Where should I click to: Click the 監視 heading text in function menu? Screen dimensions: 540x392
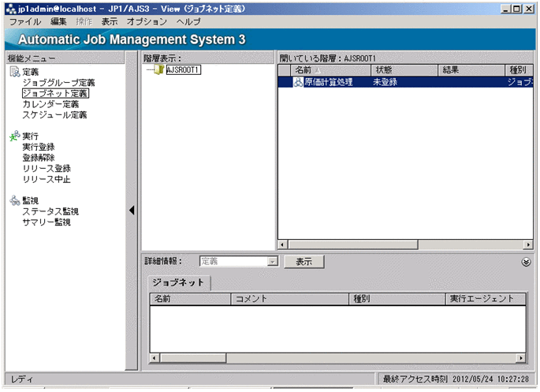point(31,200)
